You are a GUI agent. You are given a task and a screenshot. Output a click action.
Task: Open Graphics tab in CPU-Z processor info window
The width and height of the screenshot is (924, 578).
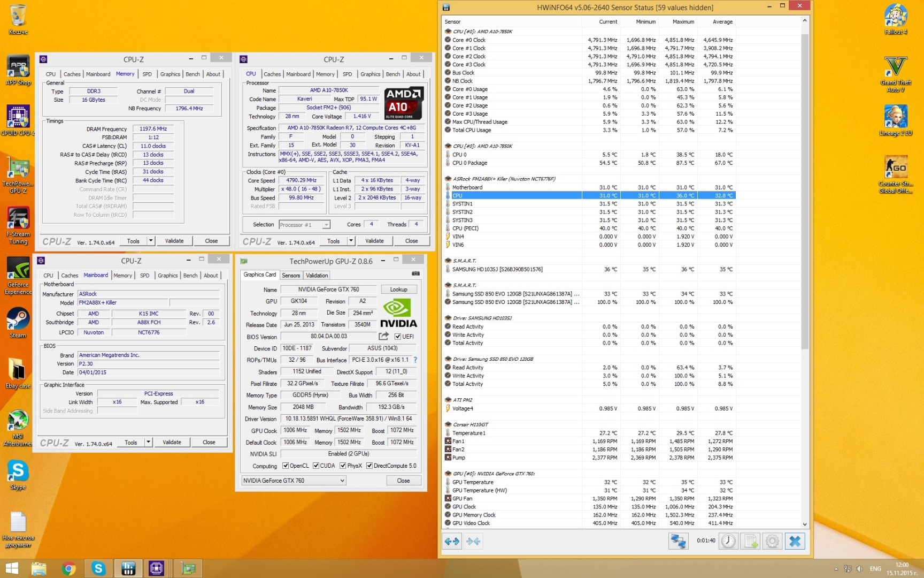pyautogui.click(x=371, y=74)
